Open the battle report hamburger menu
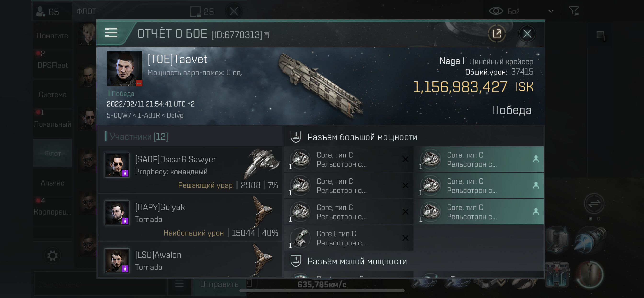 111,33
